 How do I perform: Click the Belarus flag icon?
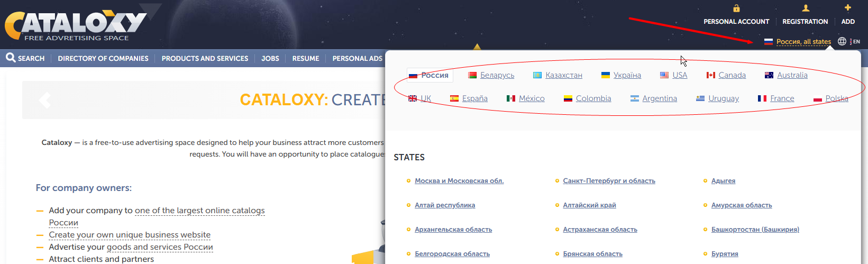(472, 75)
